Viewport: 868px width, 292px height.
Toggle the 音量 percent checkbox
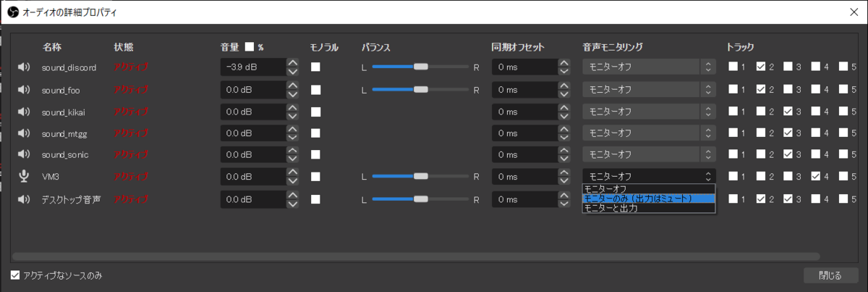[250, 47]
